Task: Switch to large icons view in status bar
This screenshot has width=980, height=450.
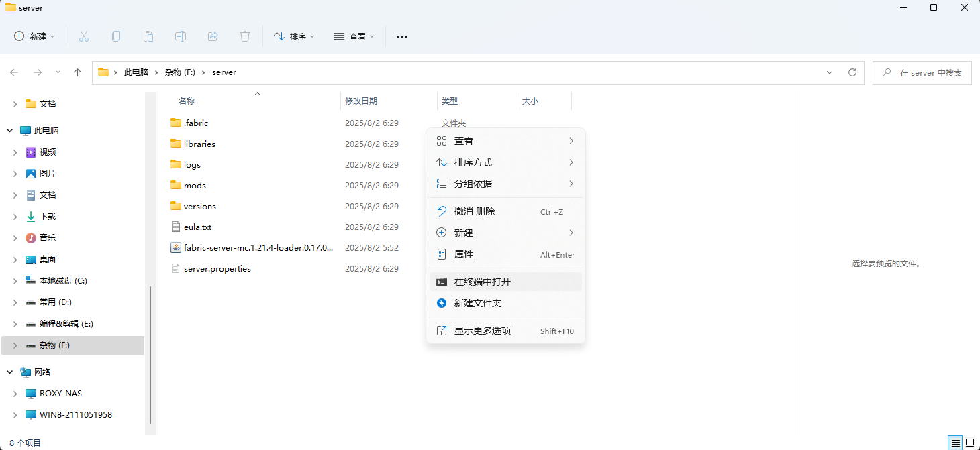Action: (x=970, y=443)
